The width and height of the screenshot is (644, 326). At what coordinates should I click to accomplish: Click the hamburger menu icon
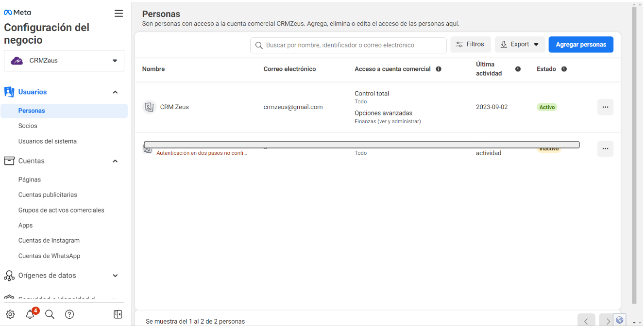[119, 13]
